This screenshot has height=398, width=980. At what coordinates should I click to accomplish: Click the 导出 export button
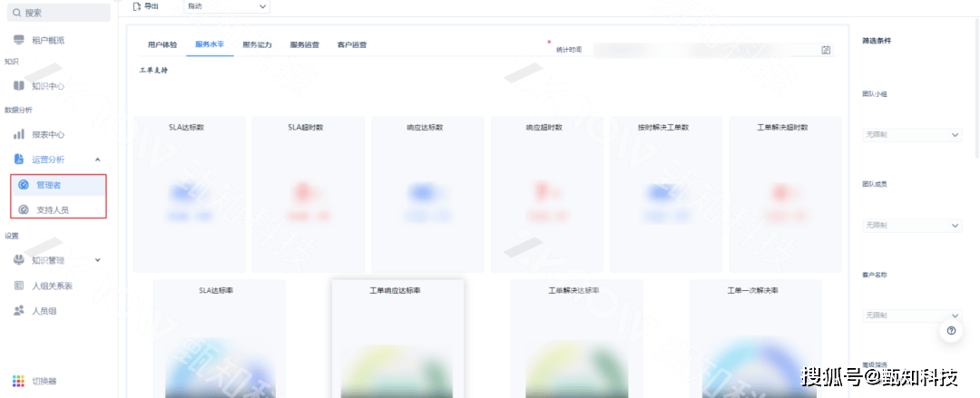pyautogui.click(x=145, y=6)
